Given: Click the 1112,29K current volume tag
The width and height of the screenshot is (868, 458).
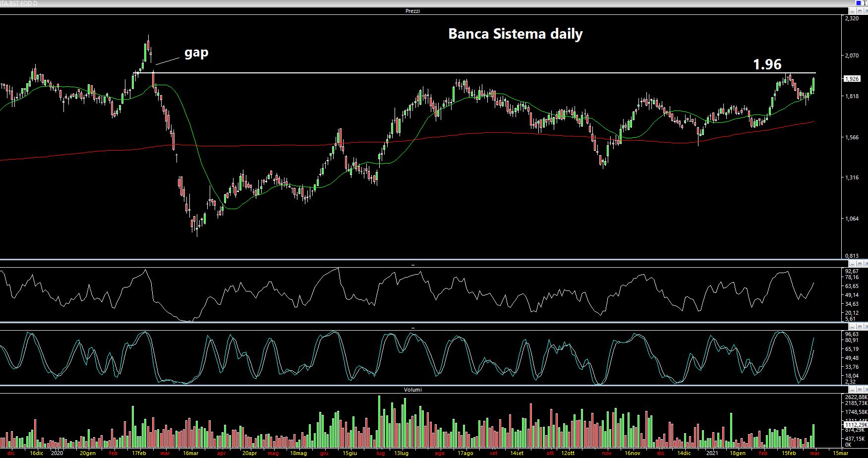Looking at the screenshot, I should (x=856, y=425).
